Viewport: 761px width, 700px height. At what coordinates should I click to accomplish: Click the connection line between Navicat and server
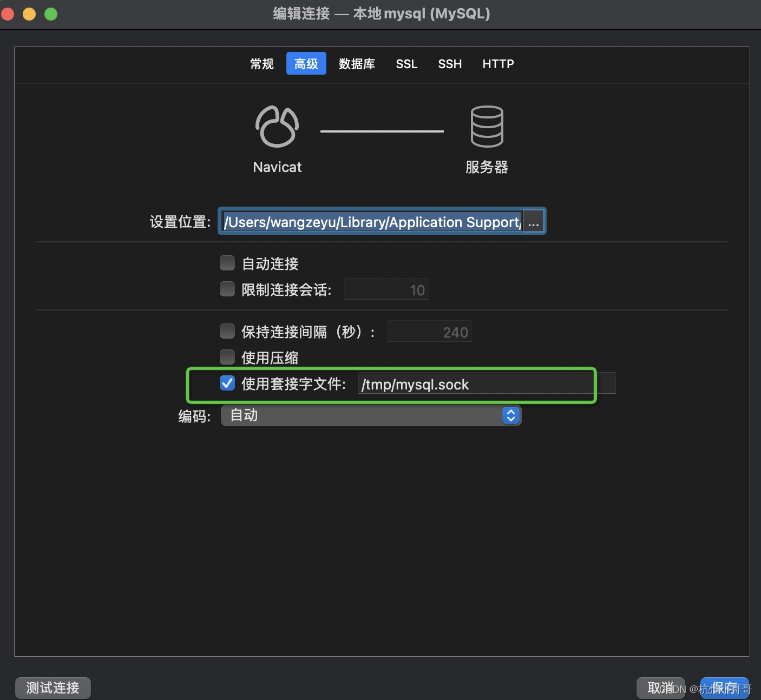point(382,130)
